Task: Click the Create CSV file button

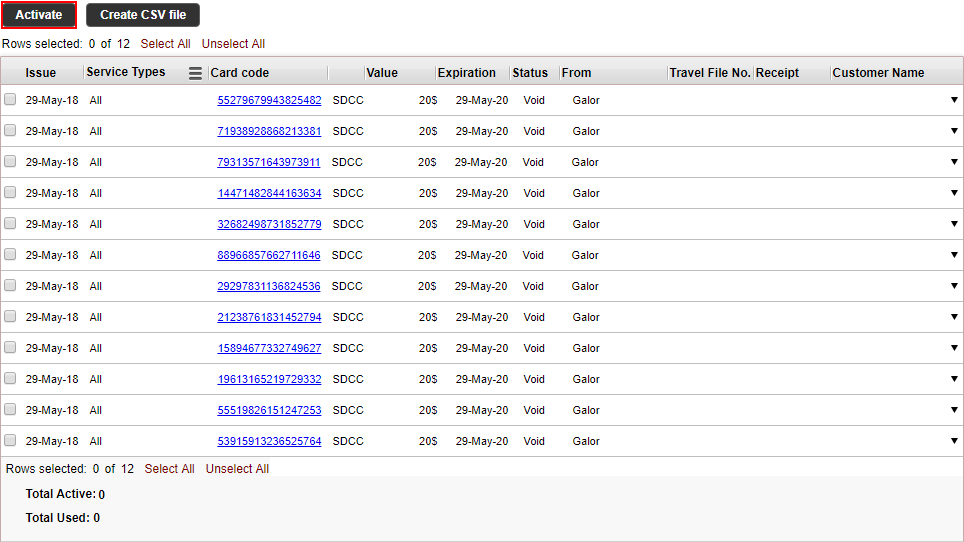Action: pos(143,15)
